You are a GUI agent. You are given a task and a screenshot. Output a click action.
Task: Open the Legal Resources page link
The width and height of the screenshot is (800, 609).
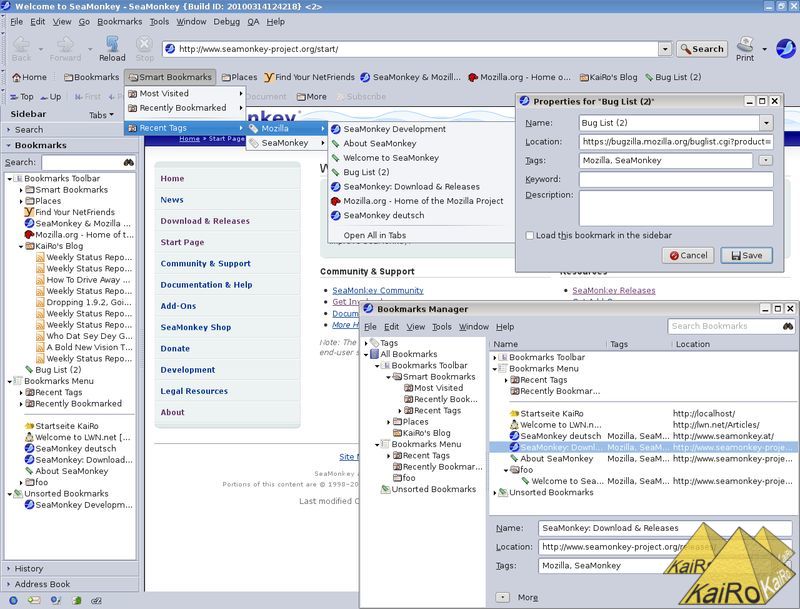(x=194, y=391)
